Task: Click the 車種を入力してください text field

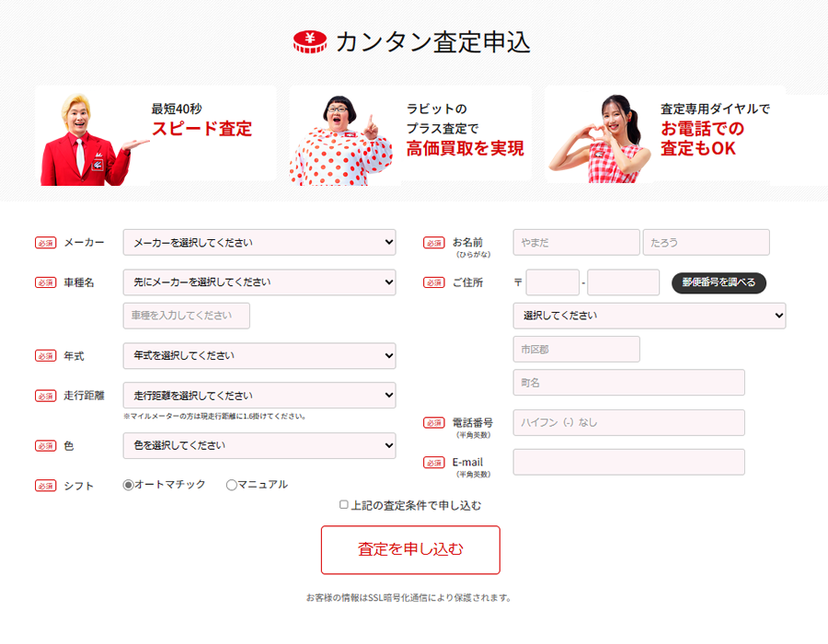Action: point(187,316)
